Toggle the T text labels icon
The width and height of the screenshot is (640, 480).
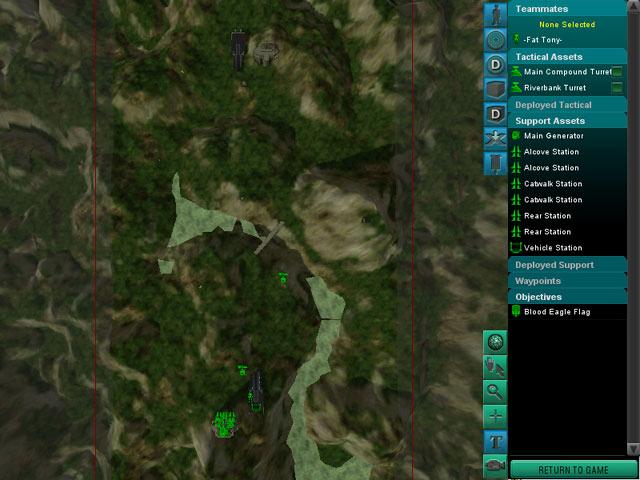tap(495, 442)
